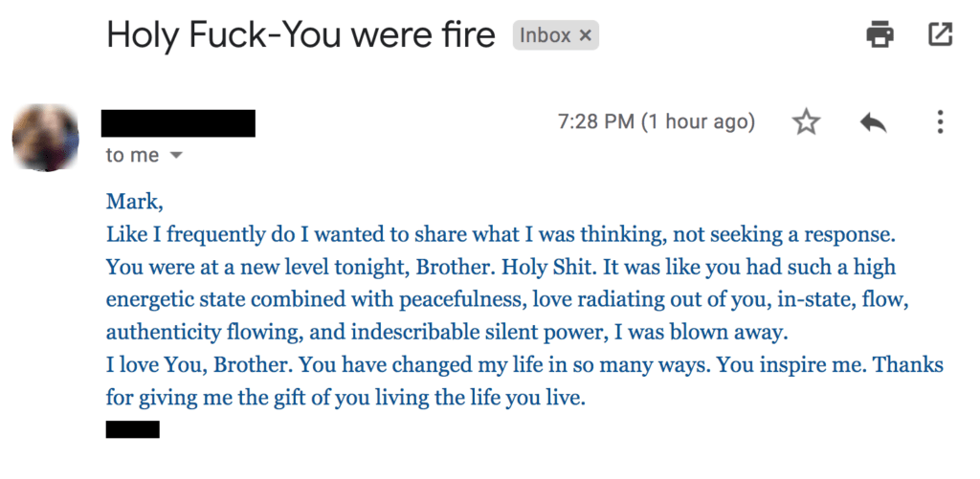The width and height of the screenshot is (980, 479).
Task: Click the line starting "I love You, Brother"
Action: tap(524, 365)
